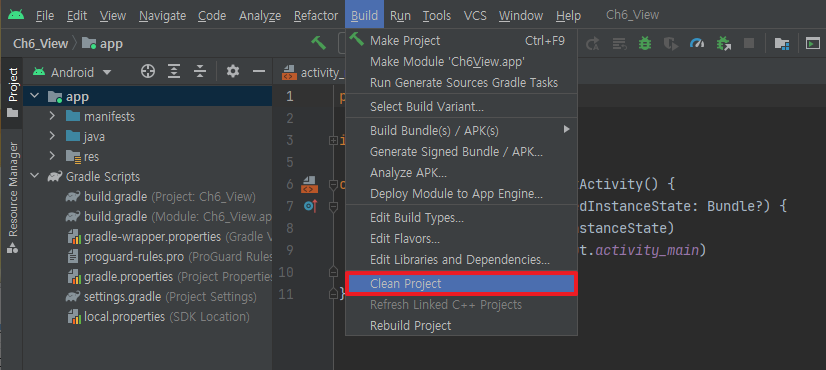Open Select Build Variant... option
This screenshot has height=370, width=826.
coord(461,106)
